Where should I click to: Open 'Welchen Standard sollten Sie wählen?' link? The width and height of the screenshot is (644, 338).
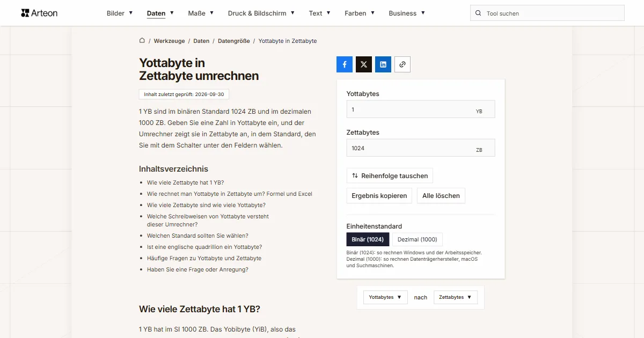click(x=197, y=236)
